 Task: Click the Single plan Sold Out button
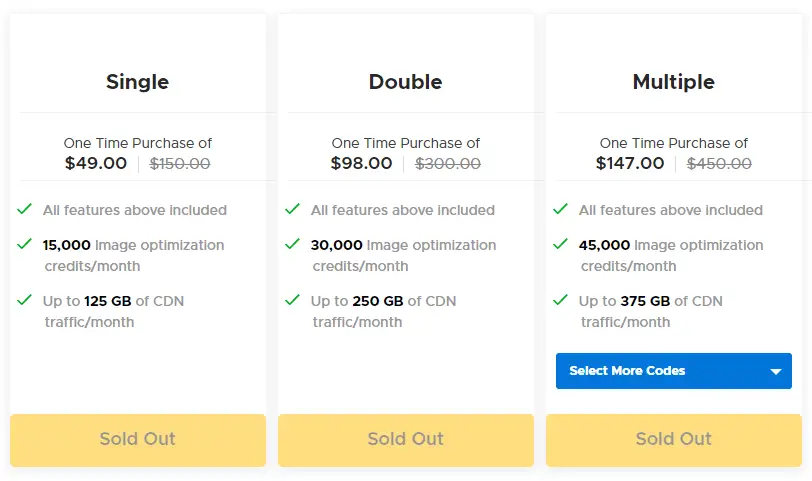(x=138, y=440)
